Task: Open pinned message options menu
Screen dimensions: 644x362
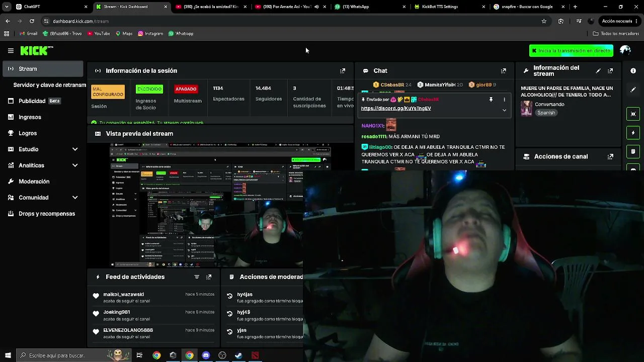Action: 504,100
